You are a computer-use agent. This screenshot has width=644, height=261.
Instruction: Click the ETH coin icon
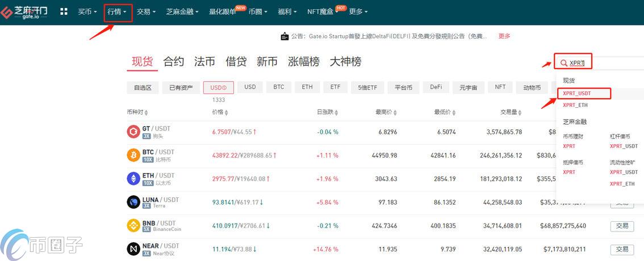[133, 179]
